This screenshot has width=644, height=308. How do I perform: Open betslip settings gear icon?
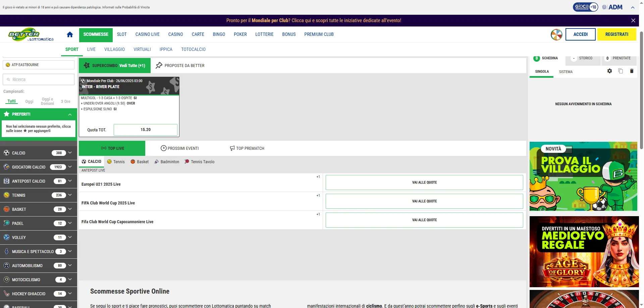point(609,71)
